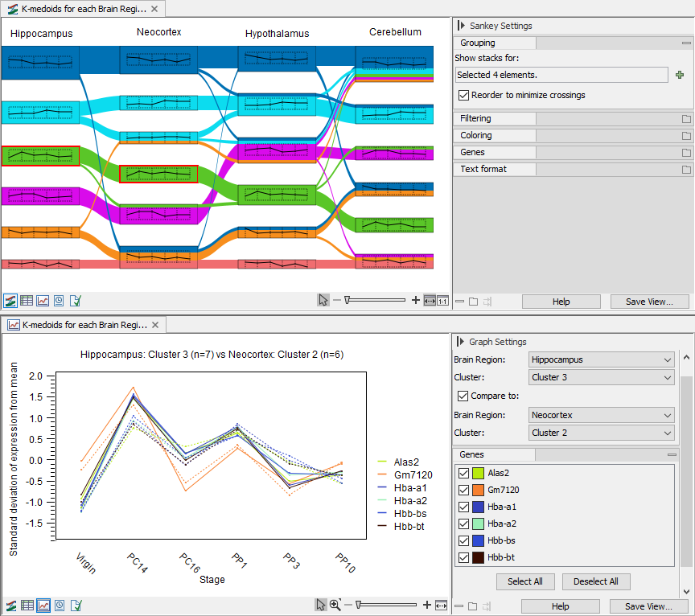Uncheck the Compare to checkbox
695x616 pixels.
tap(463, 396)
